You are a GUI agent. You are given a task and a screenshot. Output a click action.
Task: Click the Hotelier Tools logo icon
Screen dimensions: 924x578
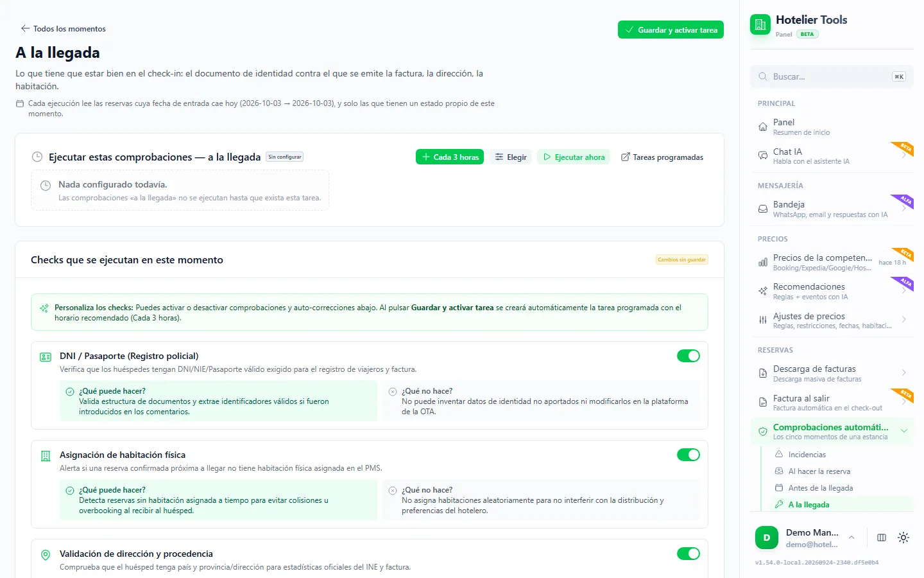pos(760,25)
